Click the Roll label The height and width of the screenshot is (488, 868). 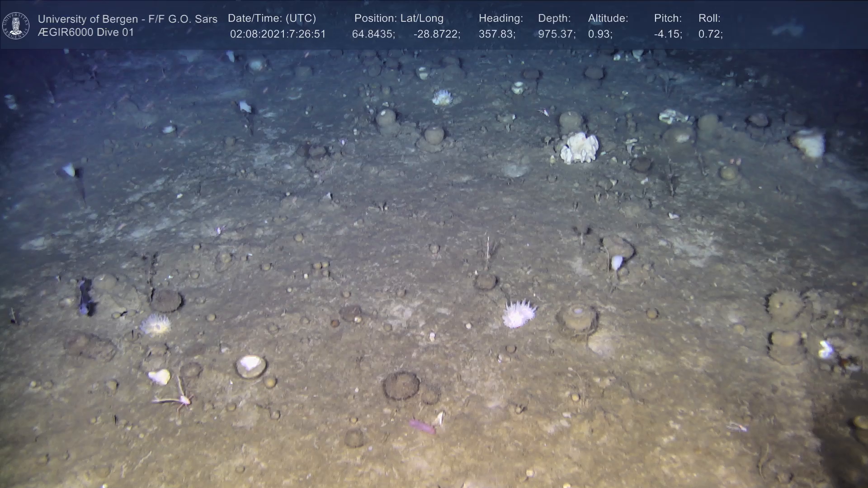point(709,19)
